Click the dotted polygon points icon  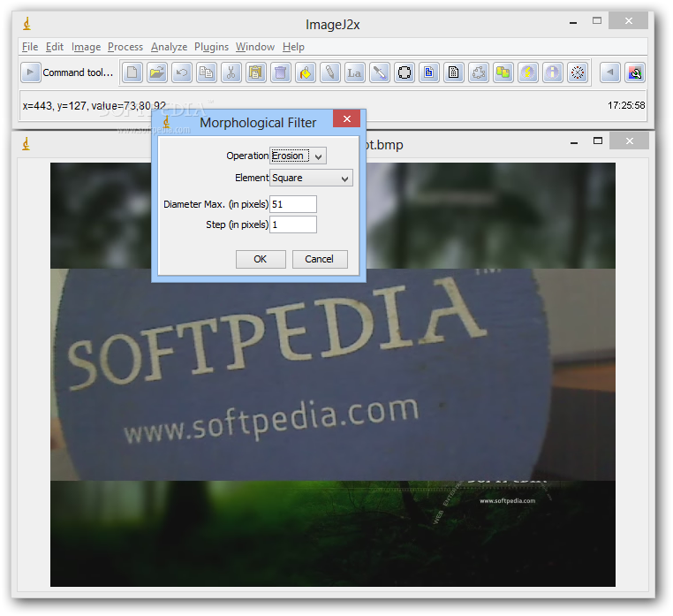[479, 72]
